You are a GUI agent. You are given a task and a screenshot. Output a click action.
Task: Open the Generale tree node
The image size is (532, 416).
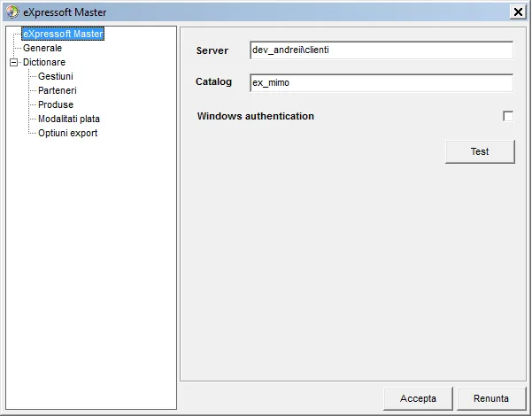[x=42, y=48]
